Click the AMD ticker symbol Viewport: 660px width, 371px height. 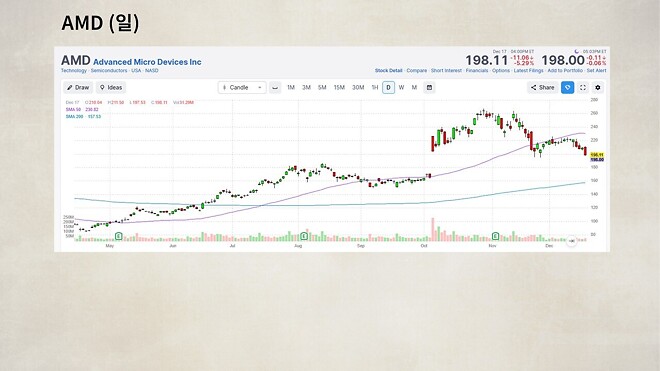[76, 61]
